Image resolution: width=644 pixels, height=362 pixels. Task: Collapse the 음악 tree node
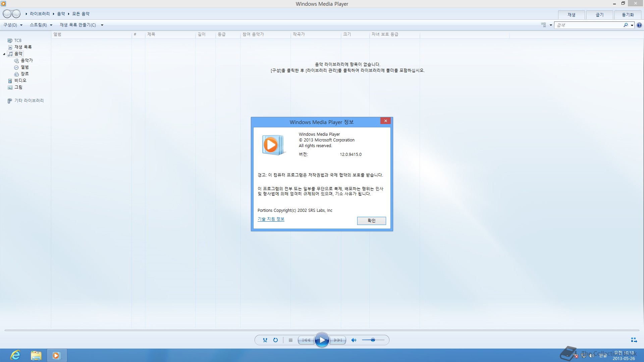(x=4, y=54)
